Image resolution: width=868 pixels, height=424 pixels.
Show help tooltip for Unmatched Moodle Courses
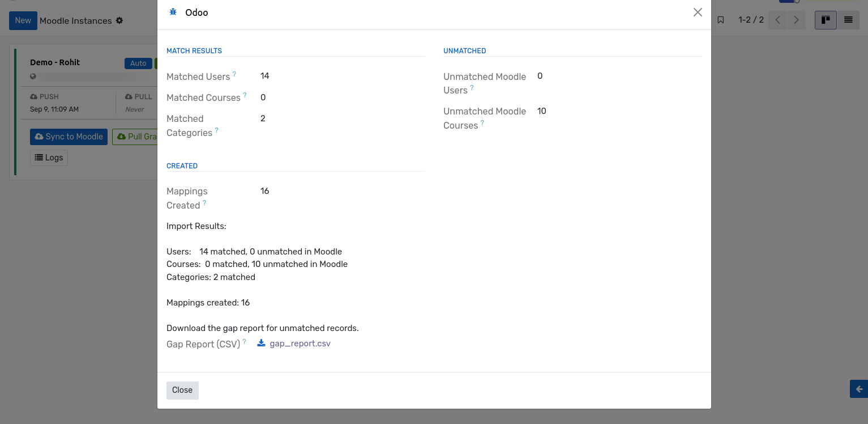click(x=482, y=123)
